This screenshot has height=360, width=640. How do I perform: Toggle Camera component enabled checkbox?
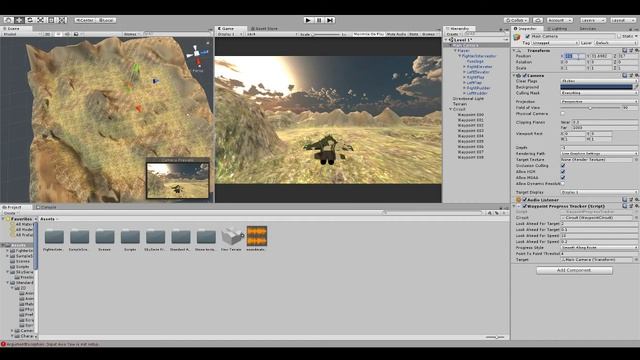pos(525,76)
